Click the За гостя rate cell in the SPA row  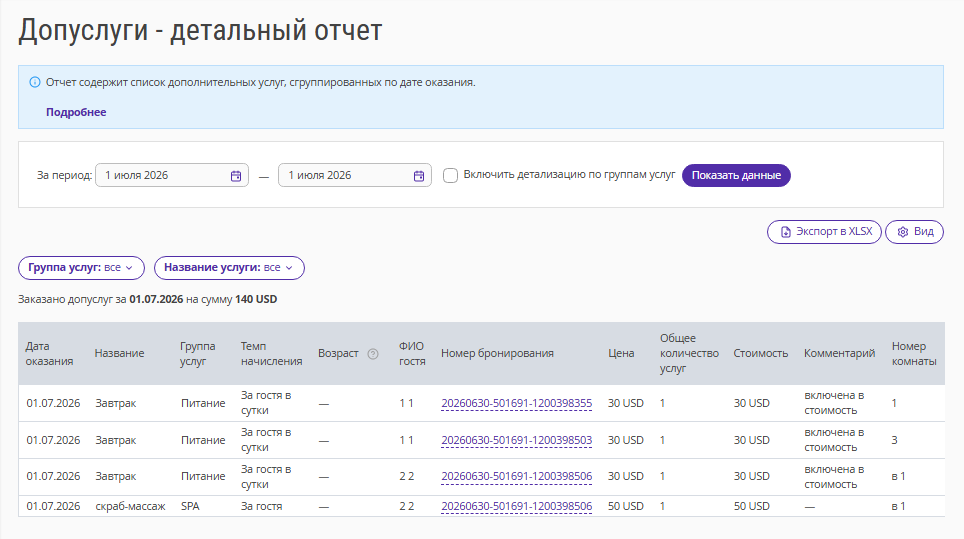click(261, 506)
